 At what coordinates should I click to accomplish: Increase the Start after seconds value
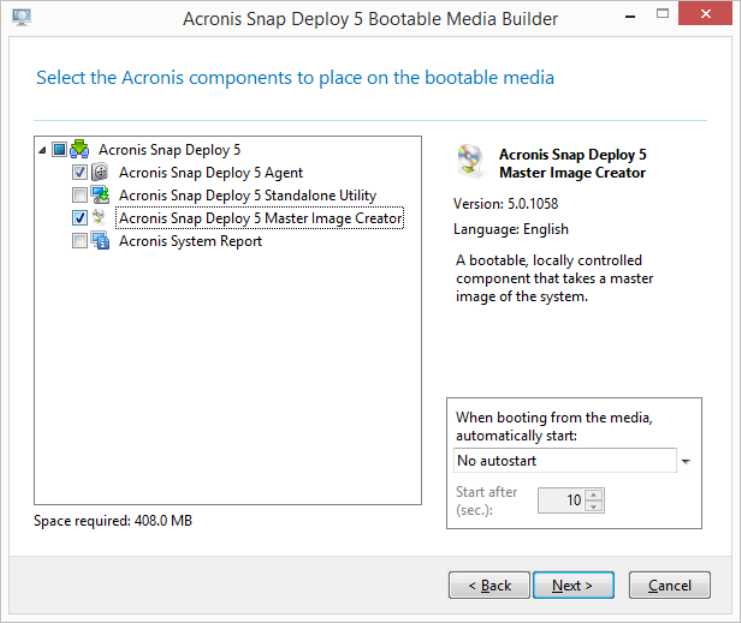click(x=594, y=495)
